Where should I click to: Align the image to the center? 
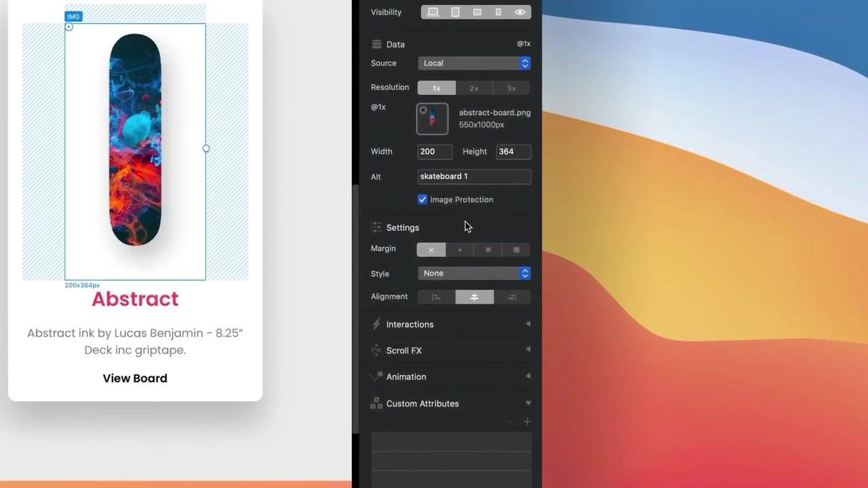point(474,297)
